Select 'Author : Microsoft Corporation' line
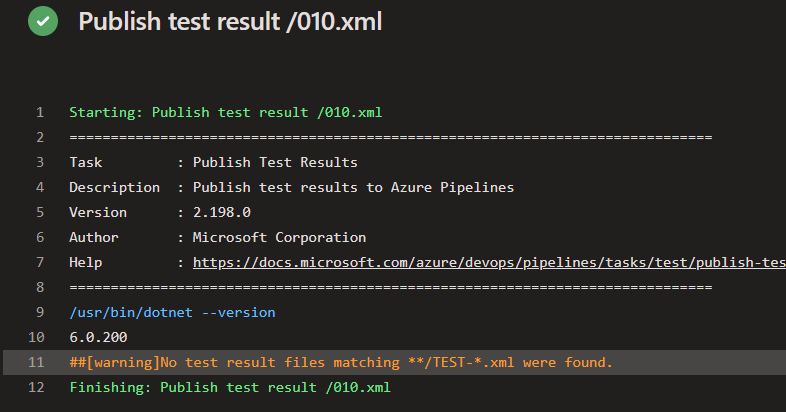 click(x=218, y=238)
